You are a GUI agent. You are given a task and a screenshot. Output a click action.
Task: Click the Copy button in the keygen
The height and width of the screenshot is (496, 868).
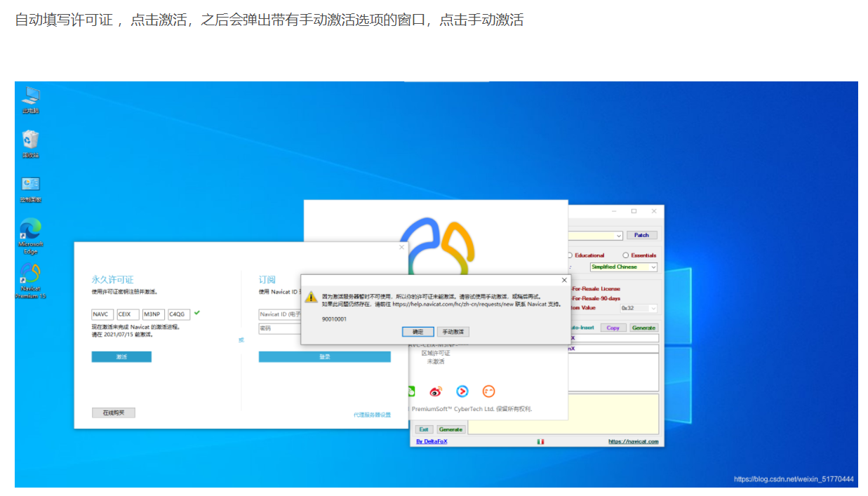(x=613, y=328)
